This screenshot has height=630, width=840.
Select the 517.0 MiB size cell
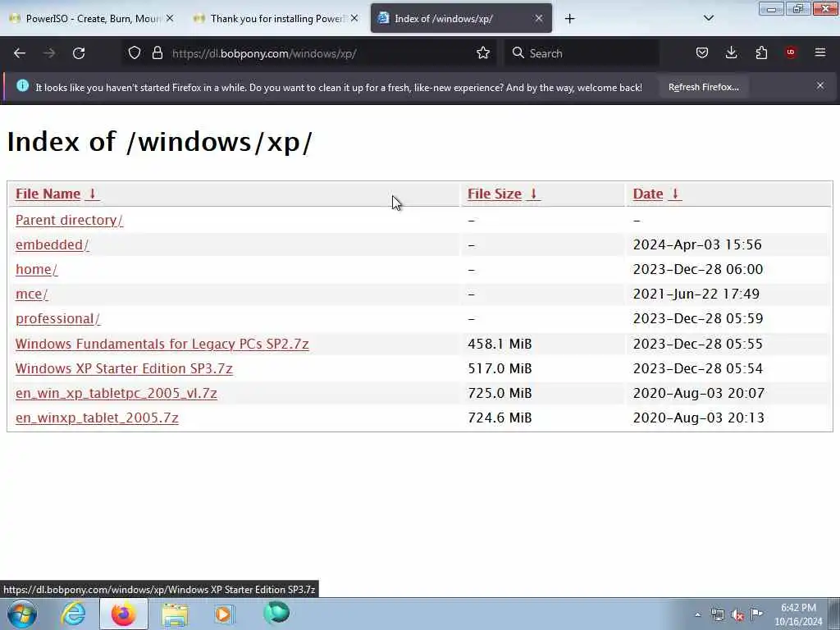(500, 368)
